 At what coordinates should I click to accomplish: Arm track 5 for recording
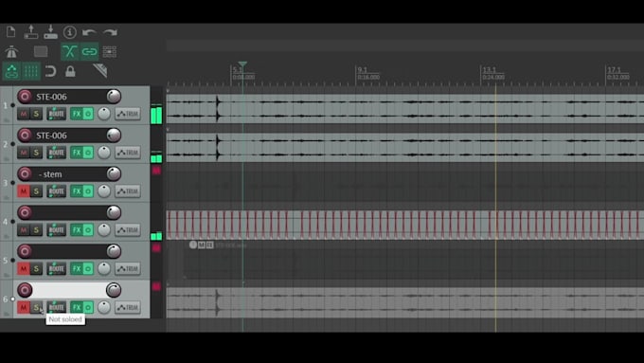[x=25, y=251]
